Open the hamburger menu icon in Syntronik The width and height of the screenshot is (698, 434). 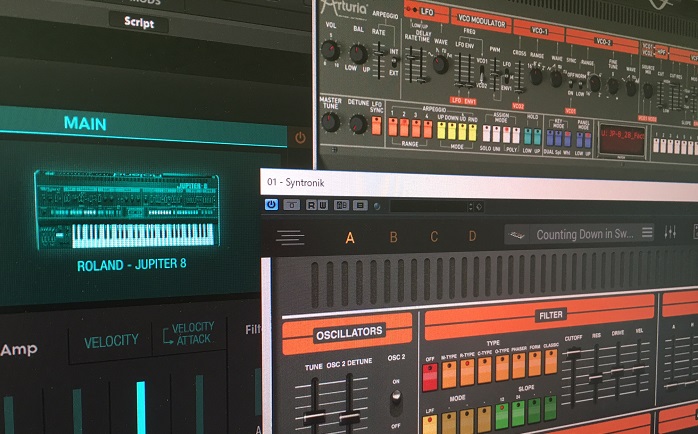click(x=290, y=237)
